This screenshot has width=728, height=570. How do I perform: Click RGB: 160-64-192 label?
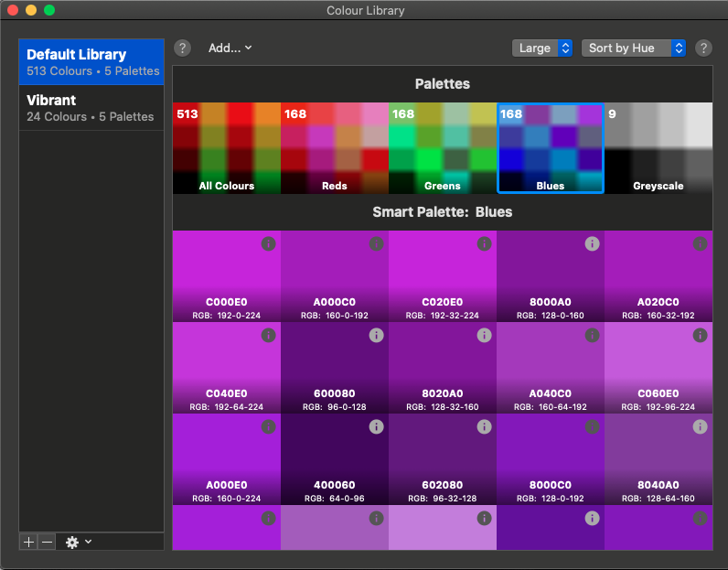click(x=551, y=407)
